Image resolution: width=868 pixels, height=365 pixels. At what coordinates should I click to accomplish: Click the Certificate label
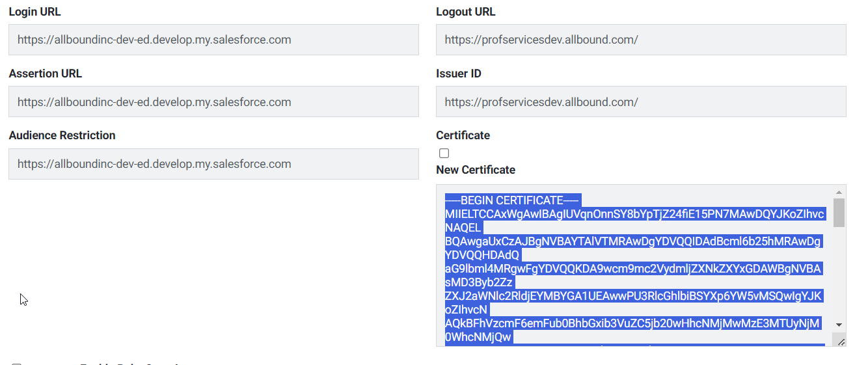463,135
